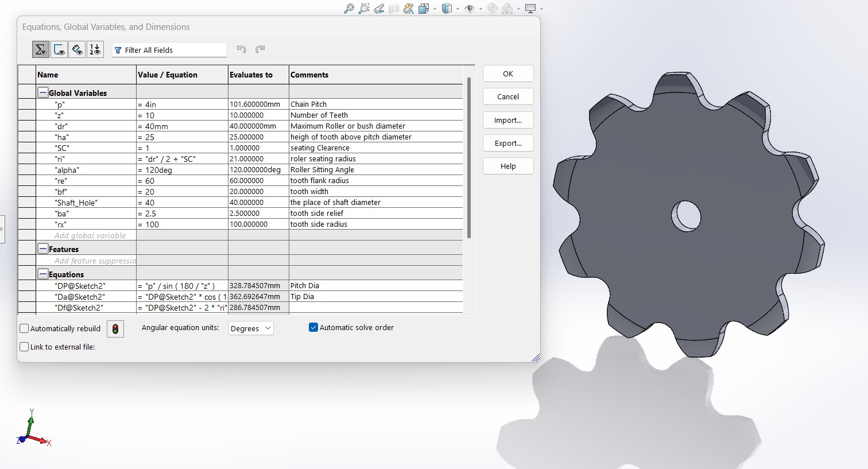Viewport: 868px width, 469px height.
Task: Open Apply Scene dropdown arrow
Action: (x=518, y=9)
